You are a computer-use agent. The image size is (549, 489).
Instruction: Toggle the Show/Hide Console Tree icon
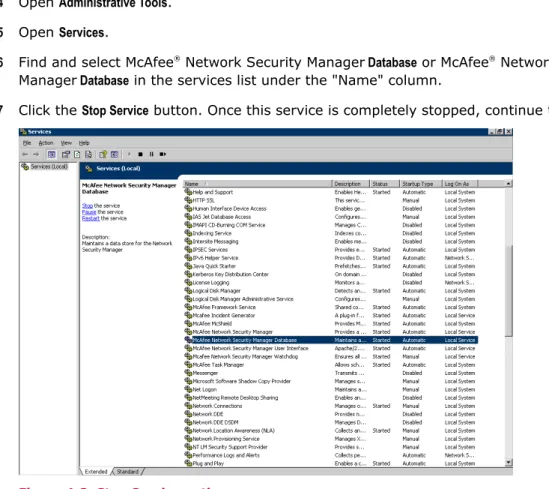coord(51,154)
